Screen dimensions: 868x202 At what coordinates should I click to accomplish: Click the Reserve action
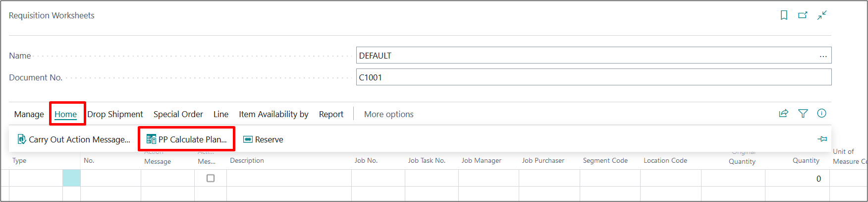click(264, 139)
